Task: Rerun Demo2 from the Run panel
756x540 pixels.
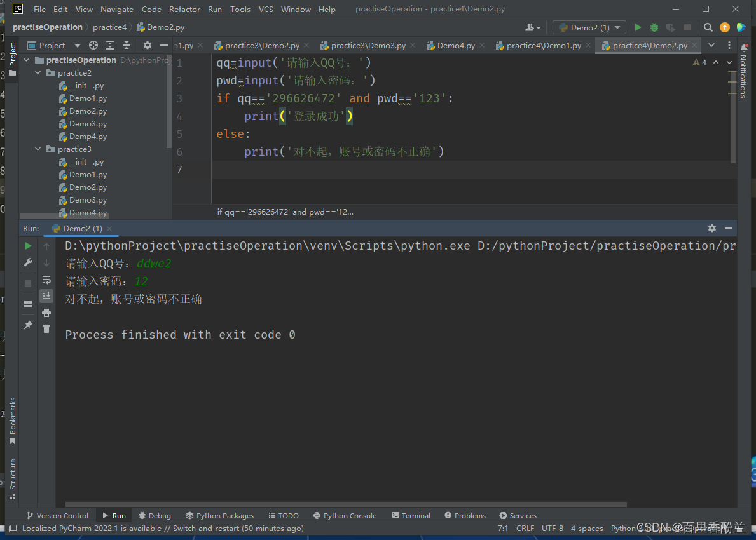Action: point(28,246)
